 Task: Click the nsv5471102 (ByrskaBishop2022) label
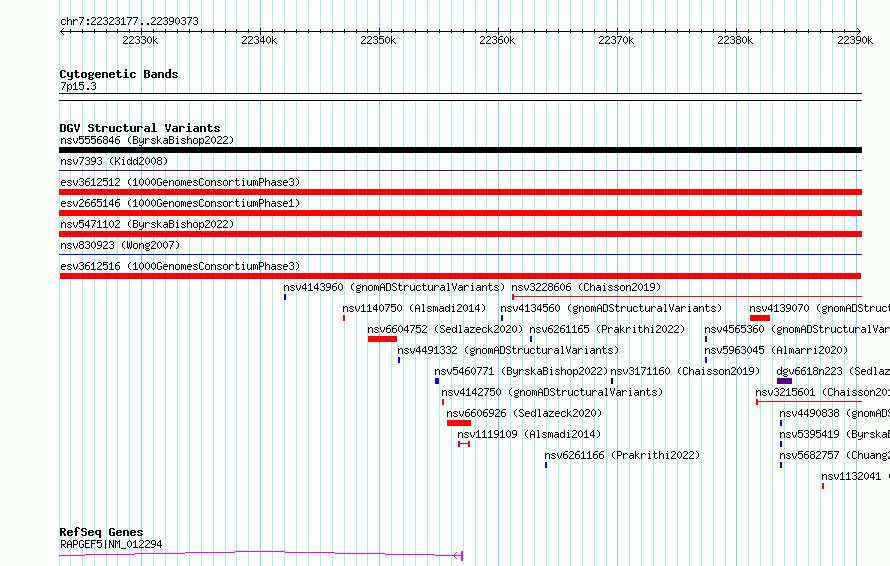(147, 224)
